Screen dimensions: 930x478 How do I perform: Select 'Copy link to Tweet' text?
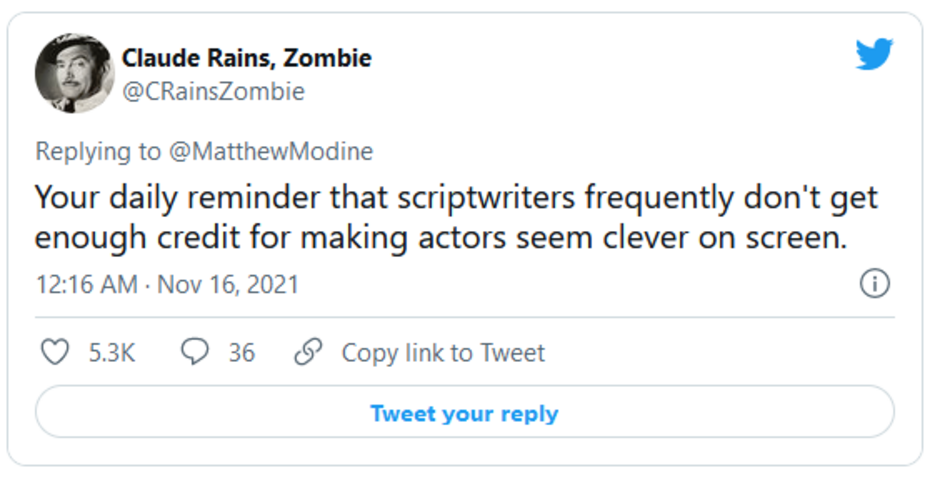(443, 353)
